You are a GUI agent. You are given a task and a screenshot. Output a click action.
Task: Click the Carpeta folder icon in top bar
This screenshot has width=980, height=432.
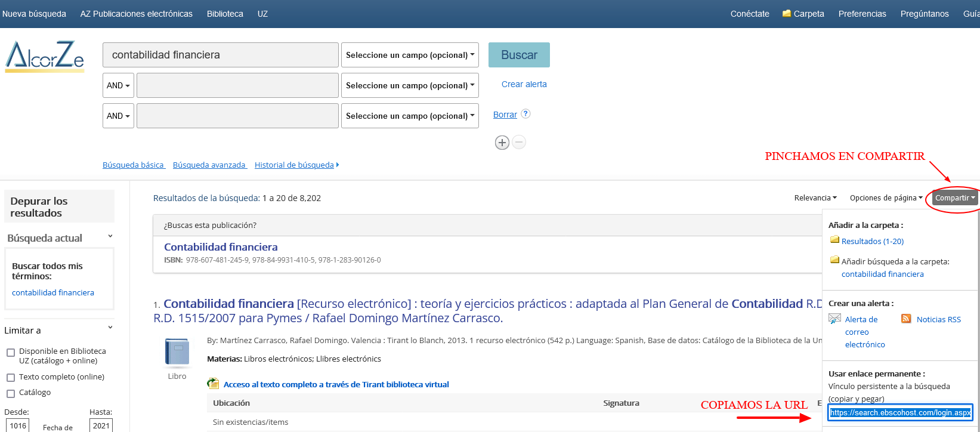tap(787, 13)
